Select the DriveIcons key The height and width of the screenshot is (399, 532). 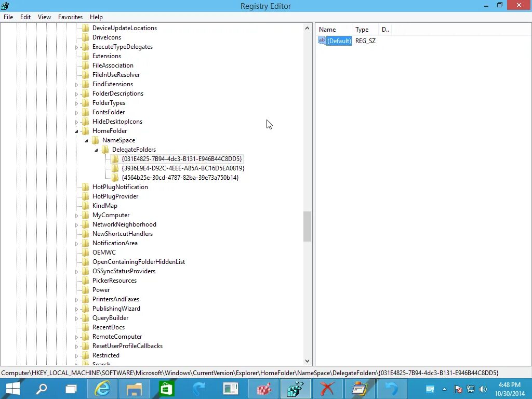[107, 37]
